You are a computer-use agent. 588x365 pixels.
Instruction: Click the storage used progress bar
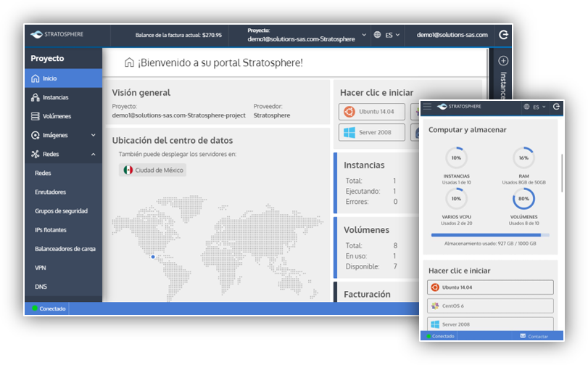click(x=490, y=235)
